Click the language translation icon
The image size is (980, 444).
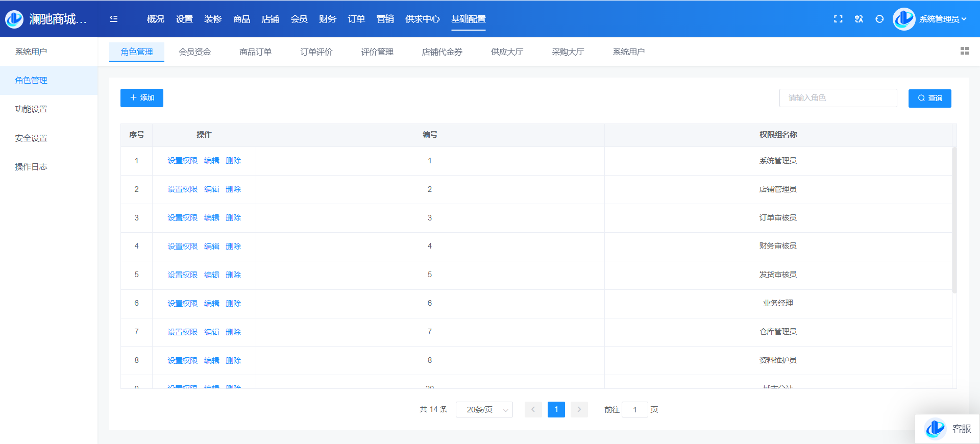(x=859, y=19)
